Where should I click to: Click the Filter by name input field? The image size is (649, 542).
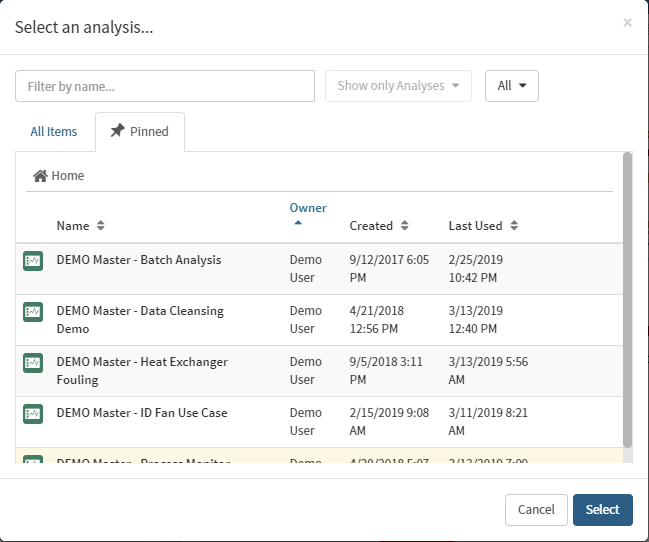(x=165, y=86)
